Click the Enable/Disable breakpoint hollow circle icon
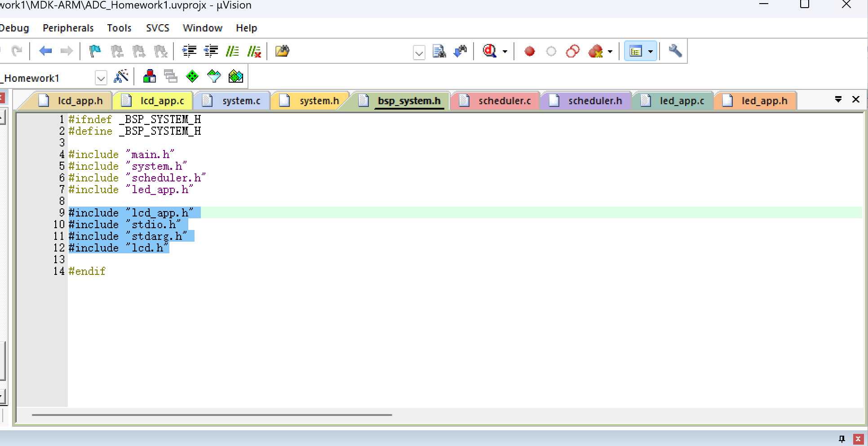This screenshot has height=446, width=868. pyautogui.click(x=551, y=51)
